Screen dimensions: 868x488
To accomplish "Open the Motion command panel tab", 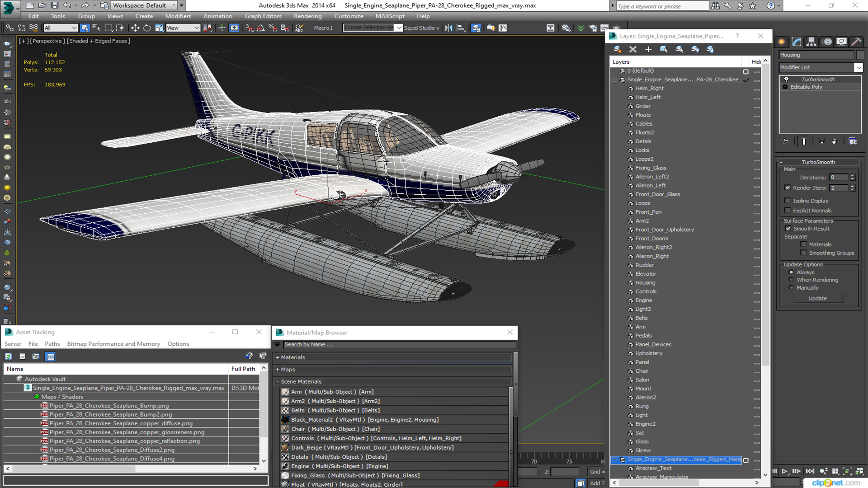I will point(827,42).
